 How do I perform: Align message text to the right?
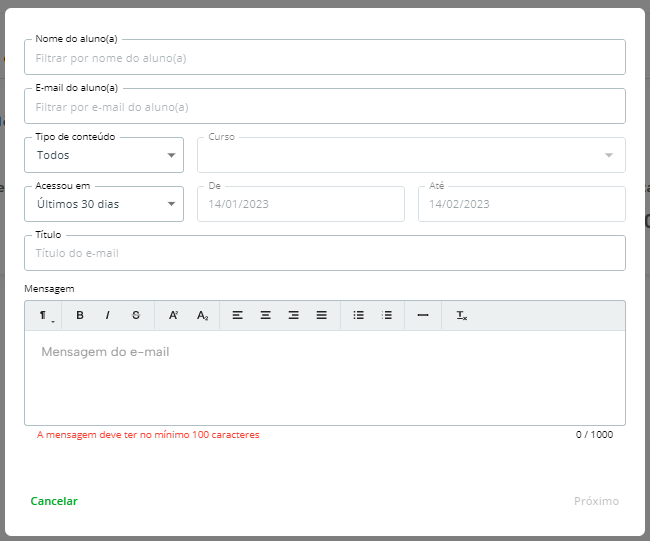[294, 315]
